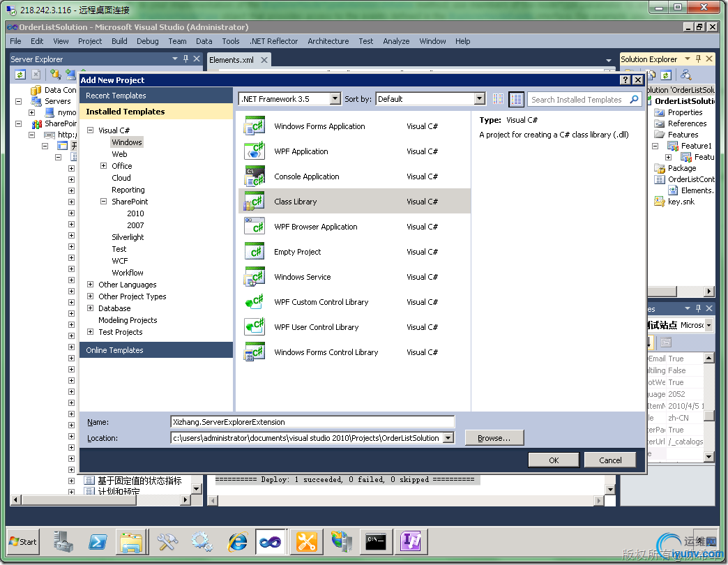Open the Build menu
The image size is (728, 565).
[119, 41]
